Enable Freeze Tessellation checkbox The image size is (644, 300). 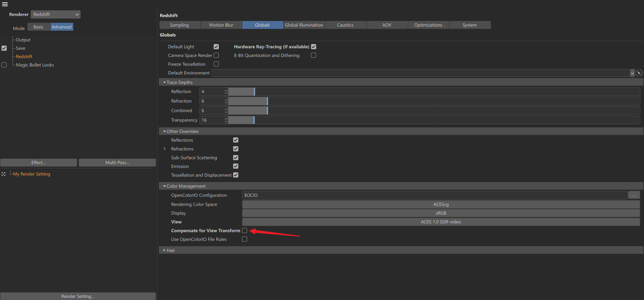pyautogui.click(x=216, y=64)
